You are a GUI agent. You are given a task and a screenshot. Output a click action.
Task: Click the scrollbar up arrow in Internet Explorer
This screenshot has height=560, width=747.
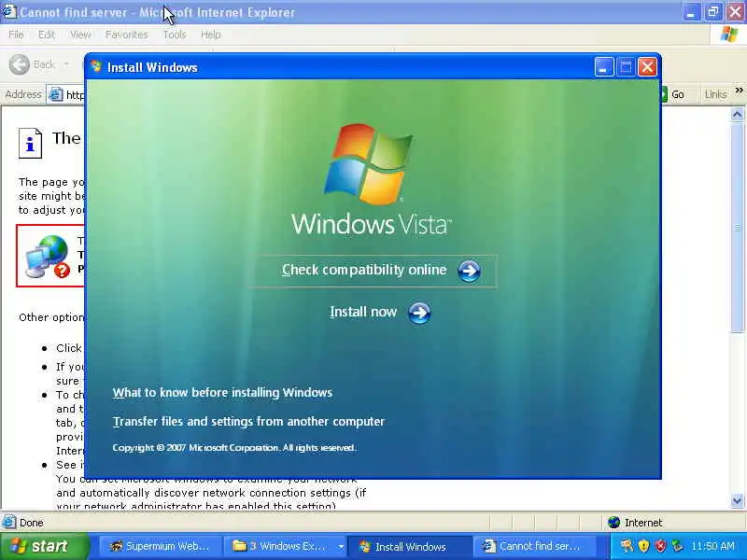click(x=737, y=114)
